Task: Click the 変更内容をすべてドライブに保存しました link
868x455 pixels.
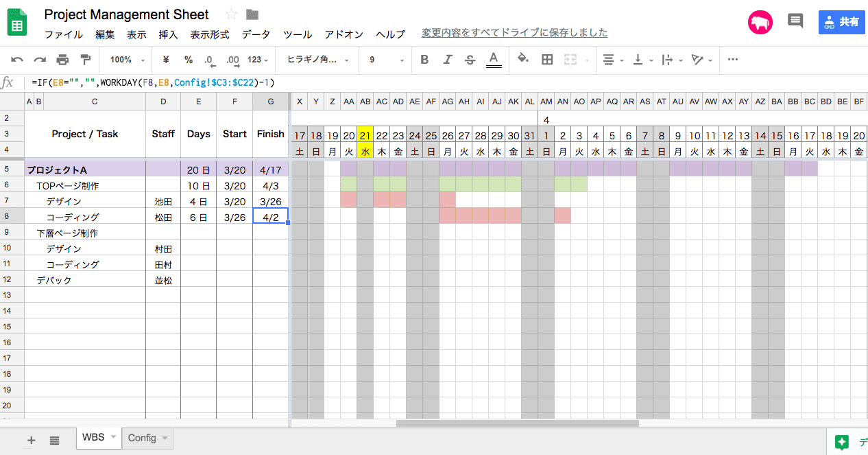Action: (514, 33)
